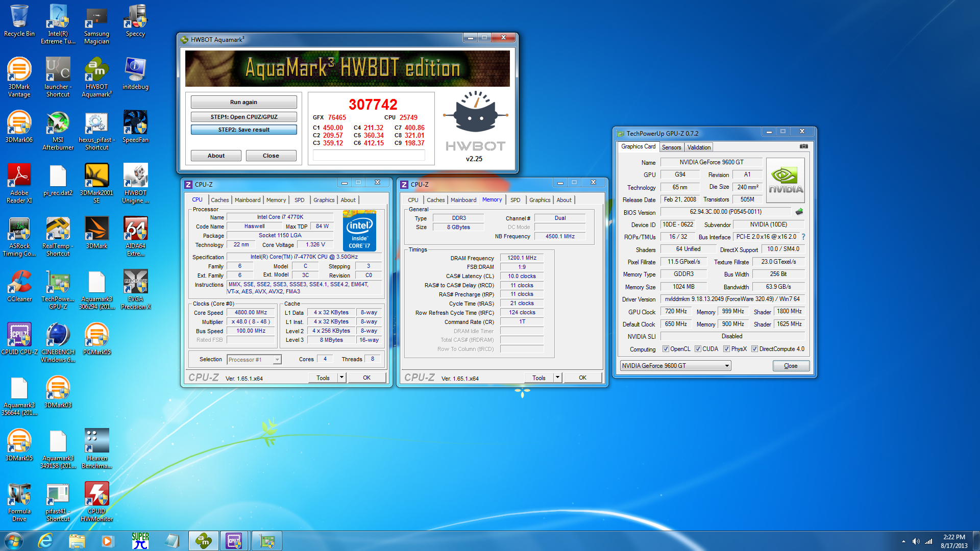
Task: Open AIDA64 Extreme desktop icon
Action: (136, 236)
